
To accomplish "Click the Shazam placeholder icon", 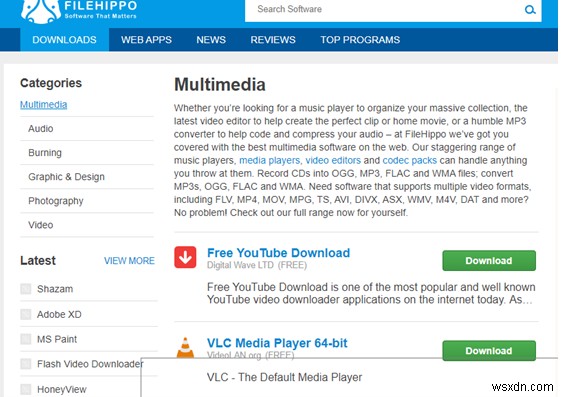I will pos(26,289).
